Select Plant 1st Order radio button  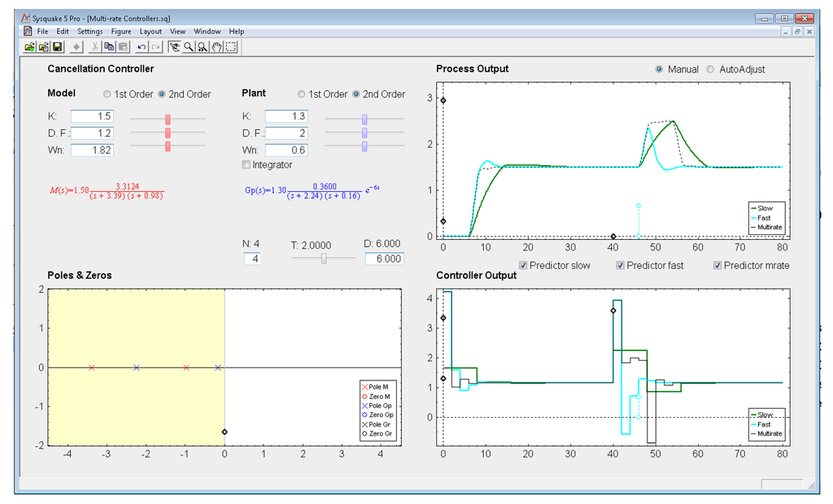pos(303,94)
